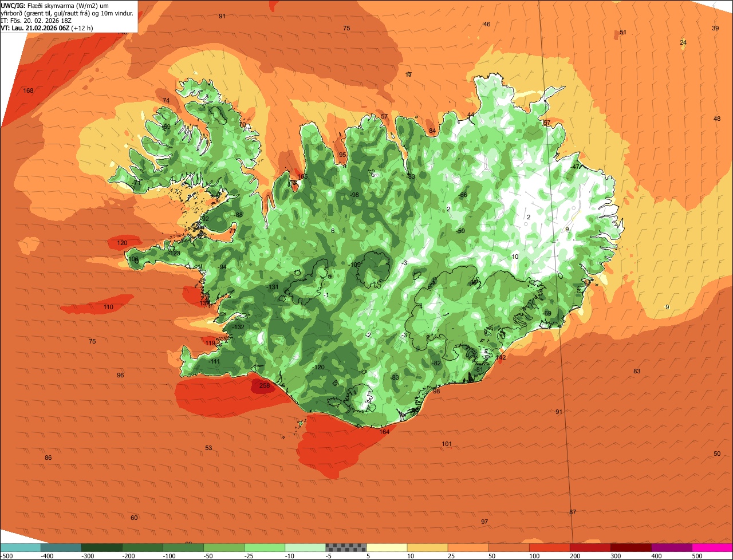The image size is (733, 560).
Task: Click the value 10 in east Iceland
Action: [515, 257]
